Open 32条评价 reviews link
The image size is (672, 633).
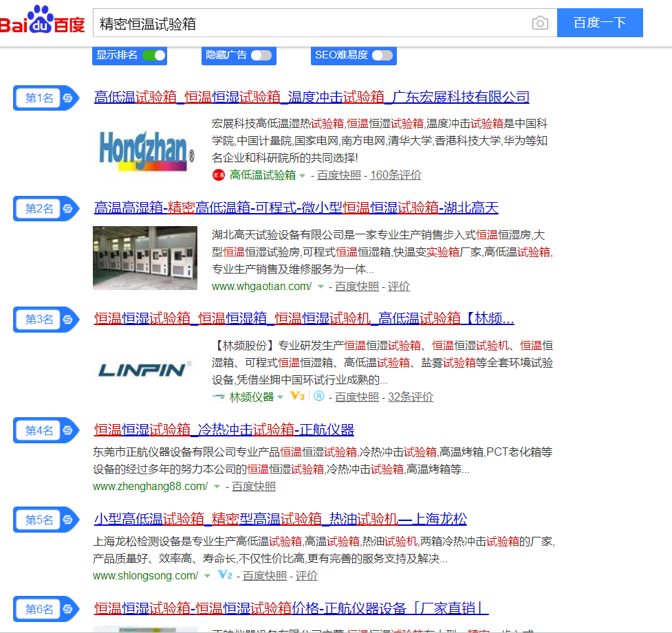(411, 397)
